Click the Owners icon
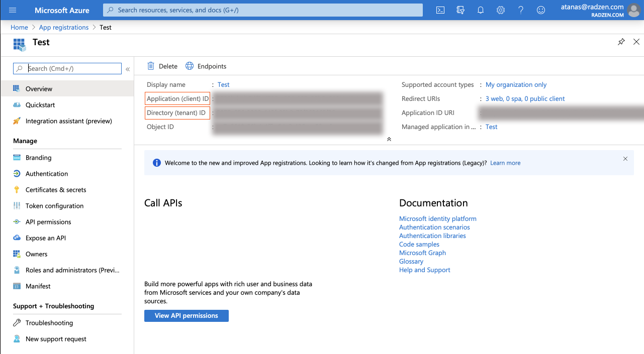This screenshot has width=644, height=354. [x=17, y=254]
